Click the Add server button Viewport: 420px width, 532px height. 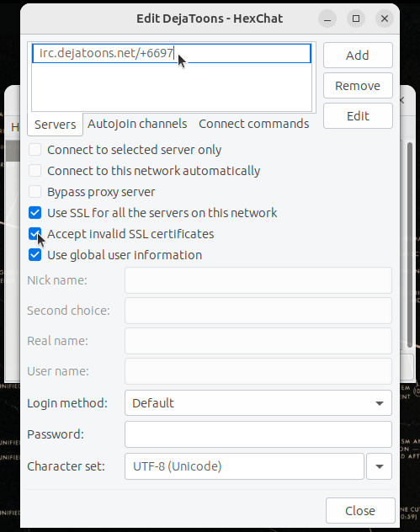[x=358, y=56]
